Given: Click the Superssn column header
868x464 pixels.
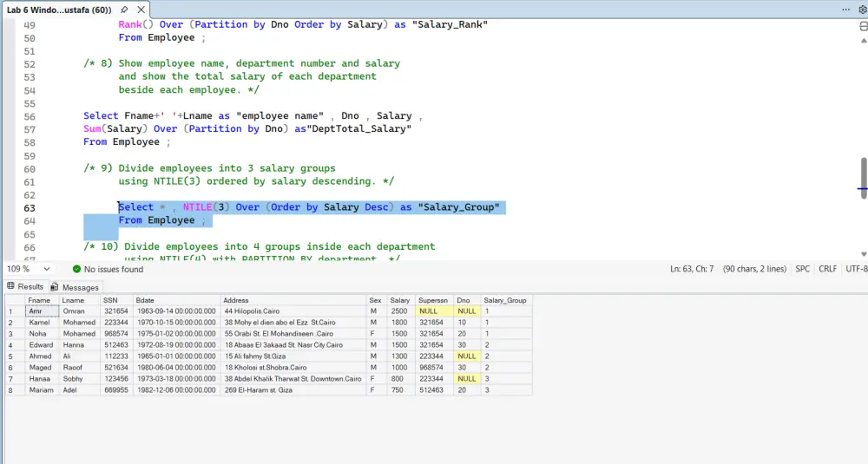Looking at the screenshot, I should [433, 300].
